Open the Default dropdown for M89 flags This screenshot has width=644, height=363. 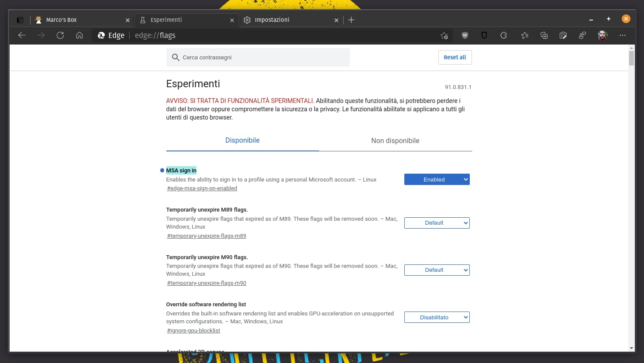[x=437, y=223]
